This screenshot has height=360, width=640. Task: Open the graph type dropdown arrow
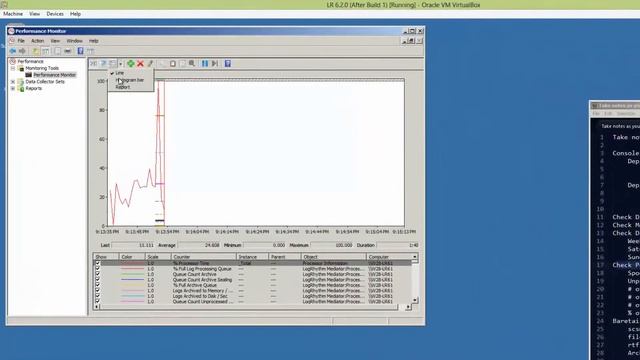click(120, 64)
